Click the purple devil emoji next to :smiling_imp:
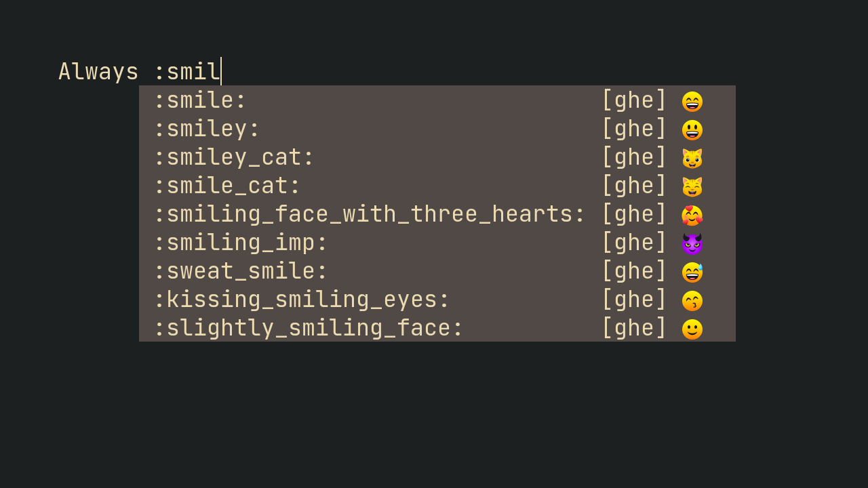The width and height of the screenshot is (868, 488). [x=692, y=243]
